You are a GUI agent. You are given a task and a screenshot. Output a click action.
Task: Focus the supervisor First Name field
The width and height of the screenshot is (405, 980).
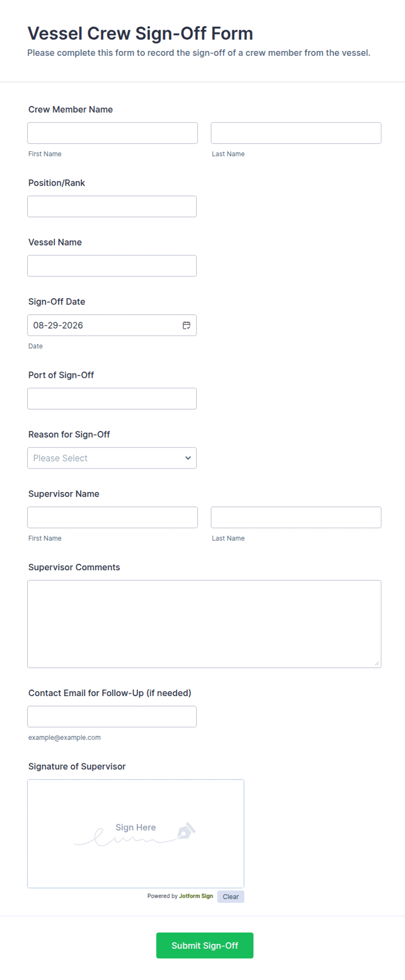(x=112, y=517)
